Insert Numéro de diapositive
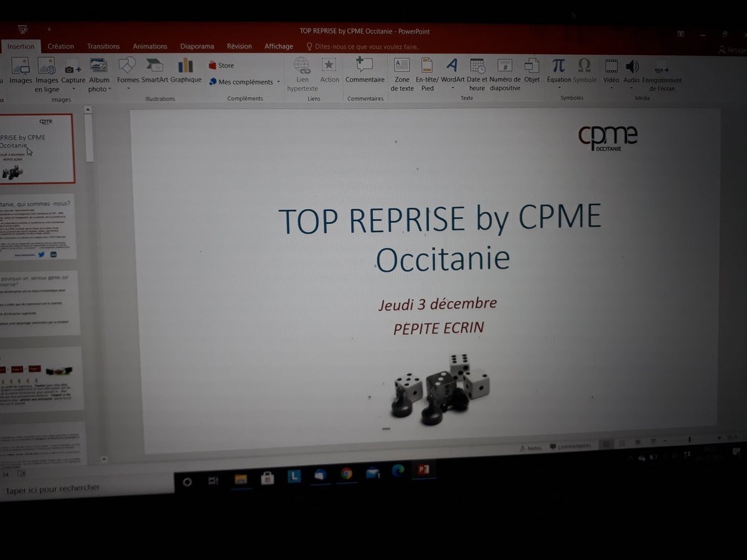Viewport: 747px width, 560px height. pyautogui.click(x=505, y=75)
